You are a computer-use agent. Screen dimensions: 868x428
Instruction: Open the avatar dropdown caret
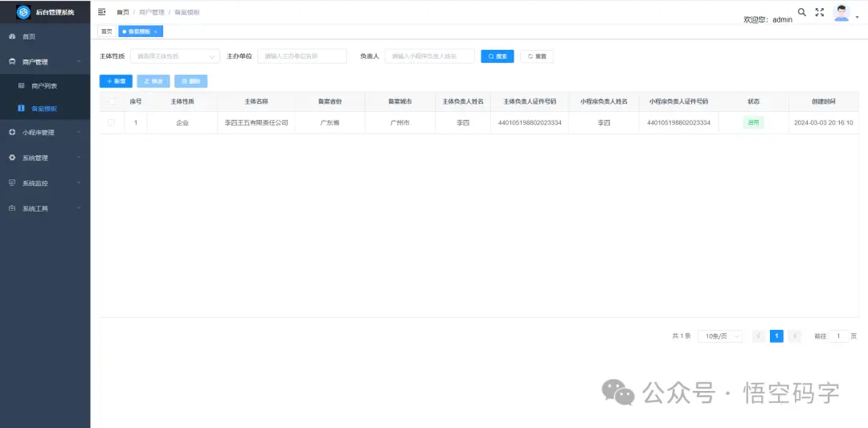coord(857,17)
